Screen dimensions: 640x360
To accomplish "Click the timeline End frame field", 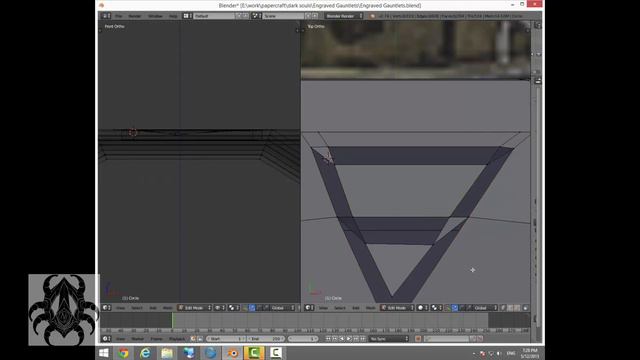I will coord(266,339).
